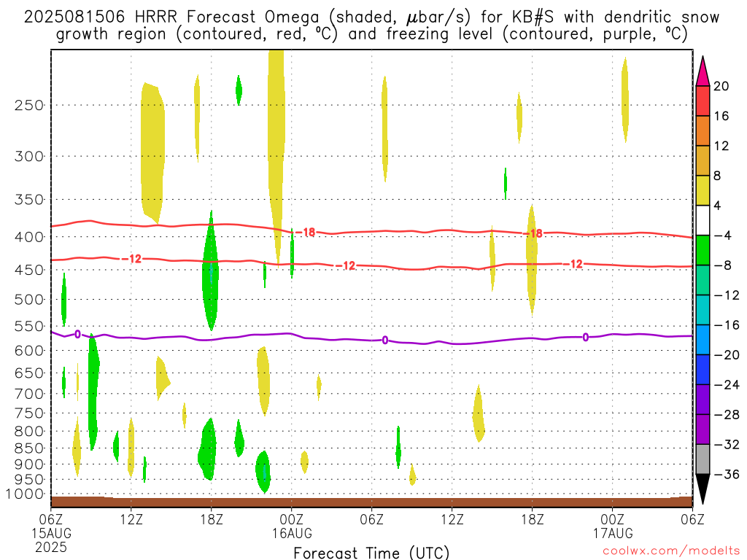The height and width of the screenshot is (560, 747).
Task: Pick the sea-green -12 to -8 colorbar swatch
Action: pos(703,280)
